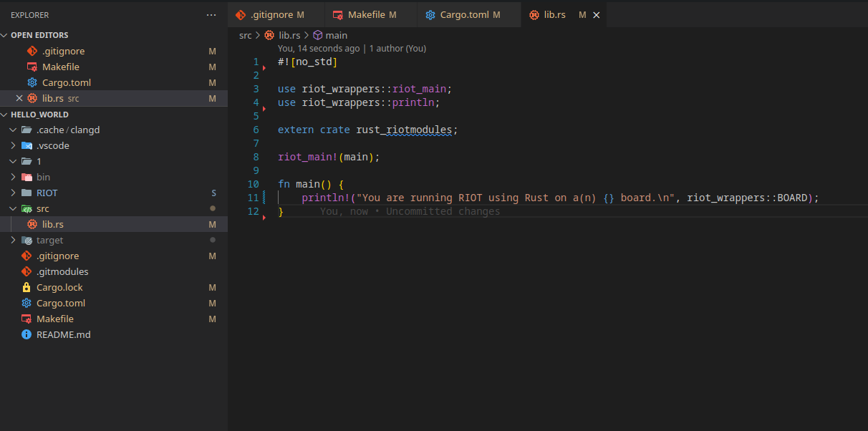Click the Rust crate icon on the lib.rs tab

534,14
